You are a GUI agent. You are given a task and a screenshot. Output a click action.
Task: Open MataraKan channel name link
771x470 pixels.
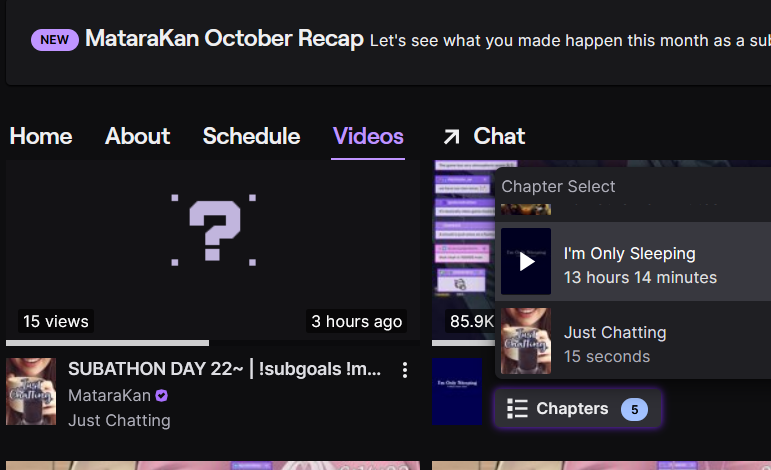coord(109,395)
